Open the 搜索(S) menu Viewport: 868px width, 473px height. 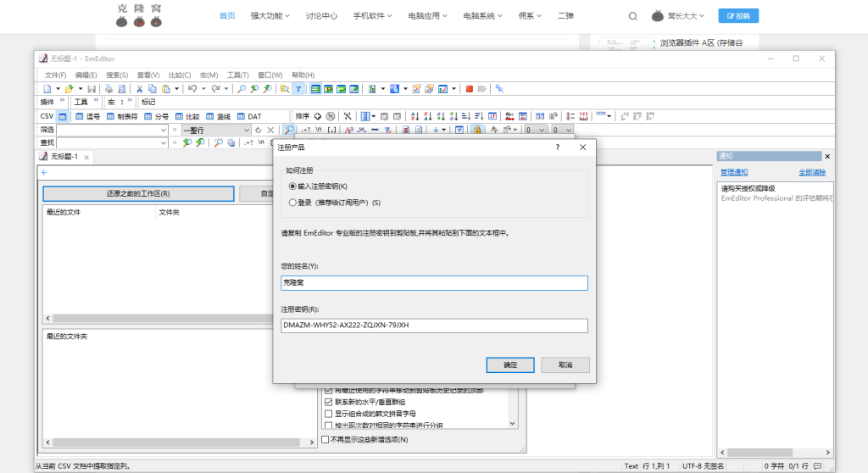[x=117, y=75]
